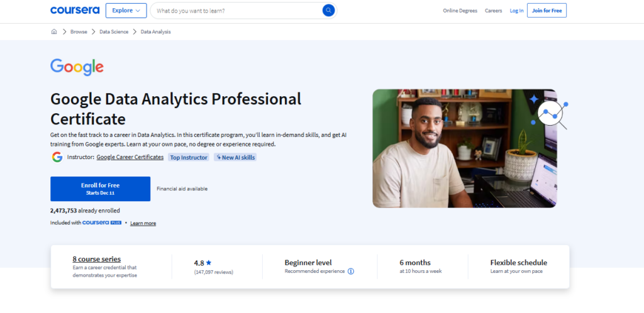
Task: Click the home breadcrumb icon
Action: coord(54,31)
